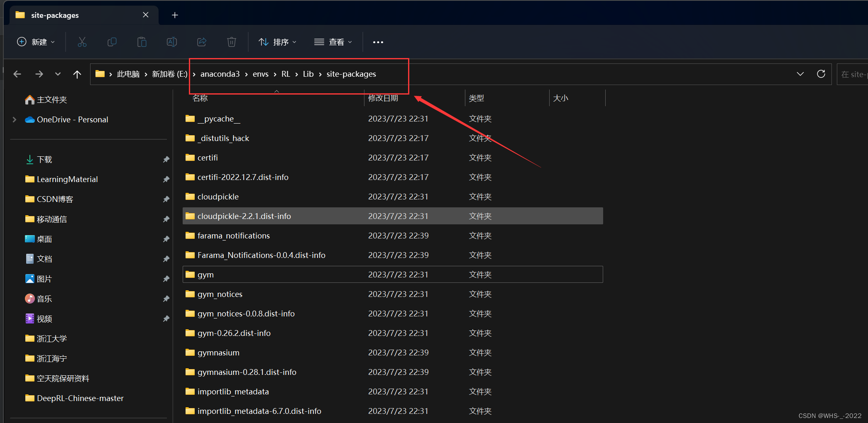Click the Copy icon in toolbar
Image resolution: width=868 pixels, height=423 pixels.
tap(112, 42)
